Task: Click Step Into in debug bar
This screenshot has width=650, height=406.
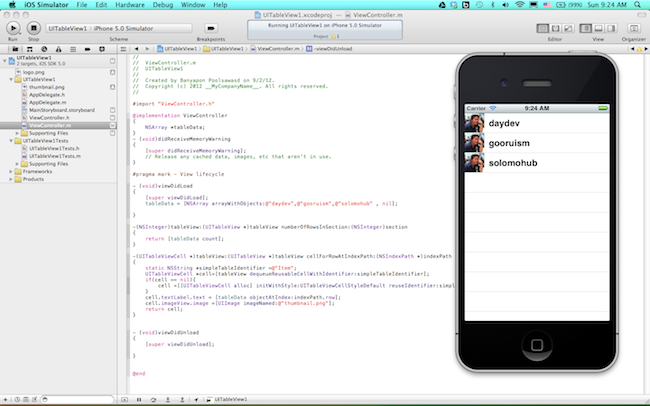Action: point(168,399)
